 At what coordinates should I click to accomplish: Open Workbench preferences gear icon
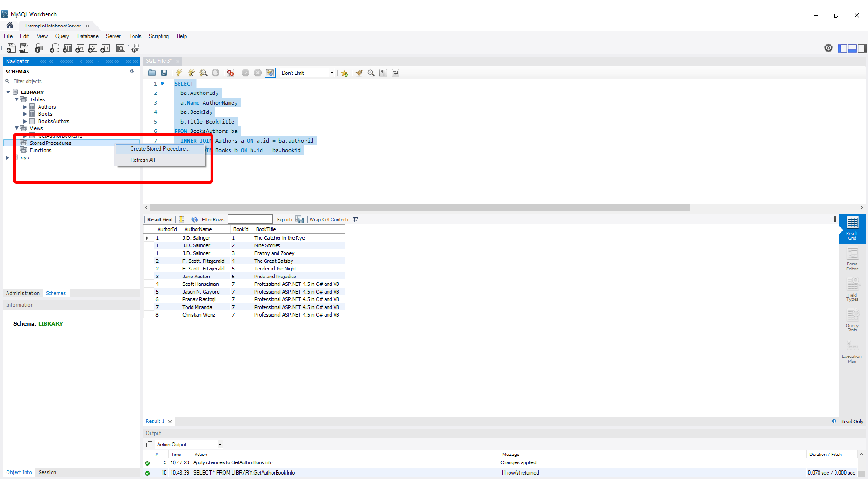click(x=828, y=48)
